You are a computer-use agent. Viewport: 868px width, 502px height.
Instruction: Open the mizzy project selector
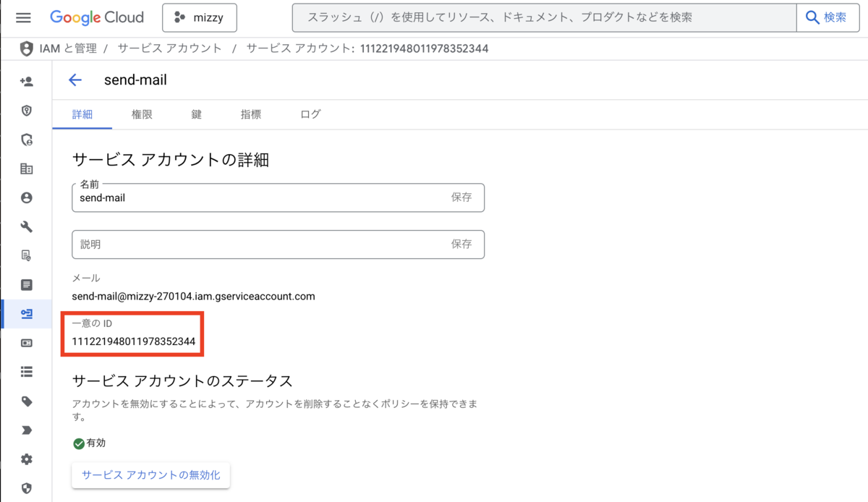200,17
